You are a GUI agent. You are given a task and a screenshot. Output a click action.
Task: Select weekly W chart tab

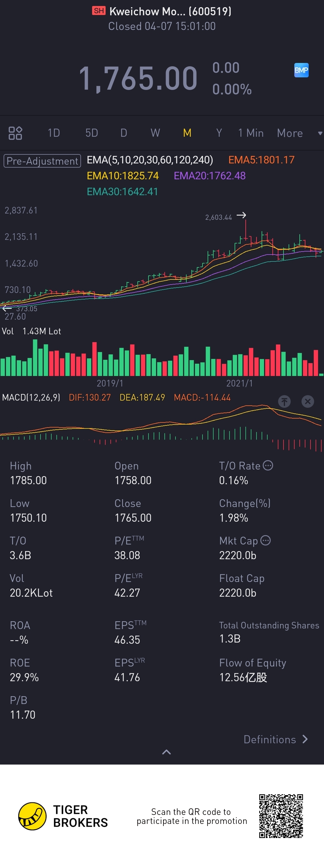click(155, 133)
